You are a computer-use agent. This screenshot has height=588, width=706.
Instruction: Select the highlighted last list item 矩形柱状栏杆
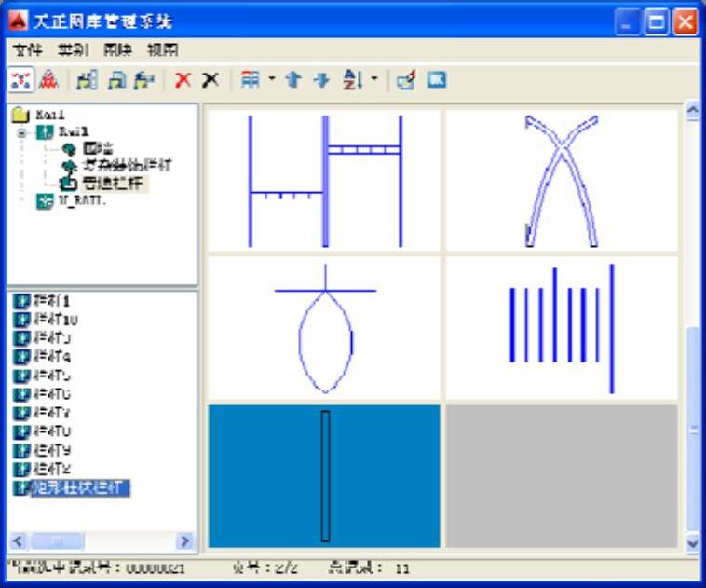click(x=80, y=488)
